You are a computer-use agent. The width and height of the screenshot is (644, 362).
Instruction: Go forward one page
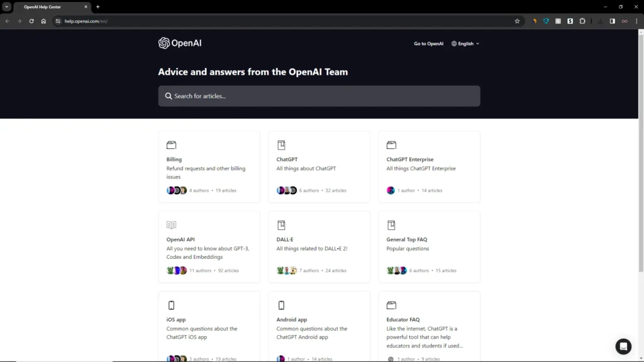(x=19, y=21)
